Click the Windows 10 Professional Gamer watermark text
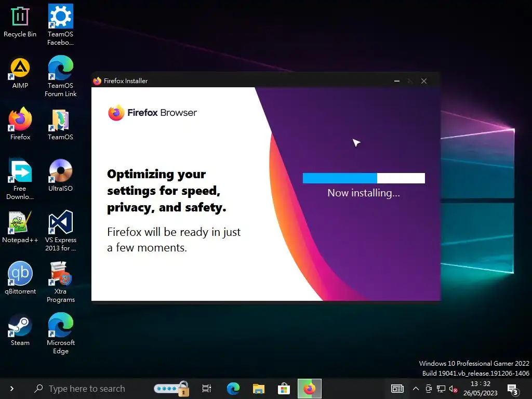Viewport: 532px width, 399px height. [474, 363]
